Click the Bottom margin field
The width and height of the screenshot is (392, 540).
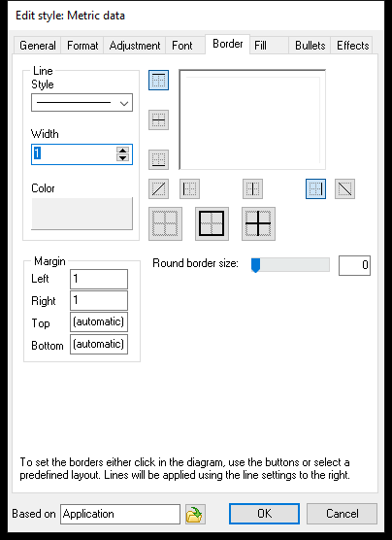click(x=99, y=344)
